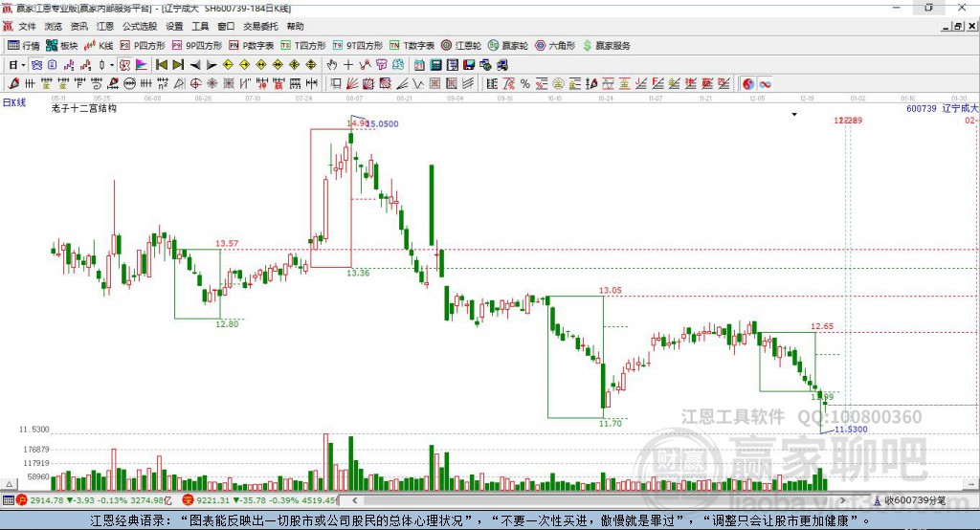Image resolution: width=980 pixels, height=530 pixels.
Task: Select the hand pan tool
Action: tap(332, 65)
